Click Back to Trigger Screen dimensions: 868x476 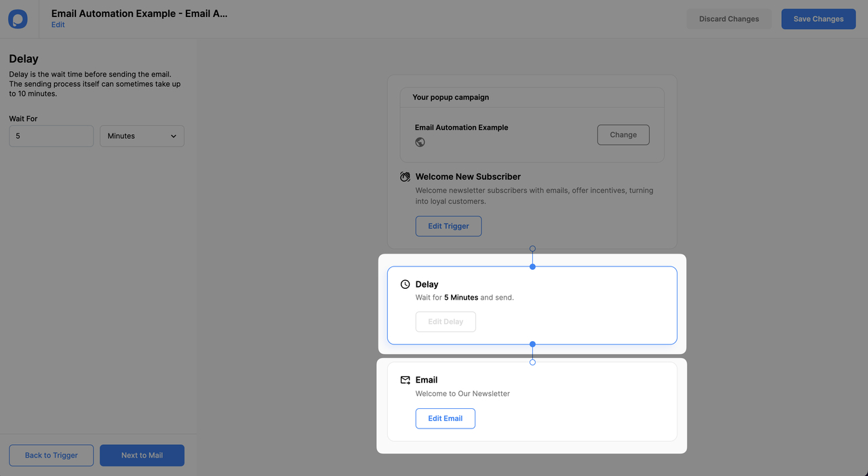click(x=51, y=455)
